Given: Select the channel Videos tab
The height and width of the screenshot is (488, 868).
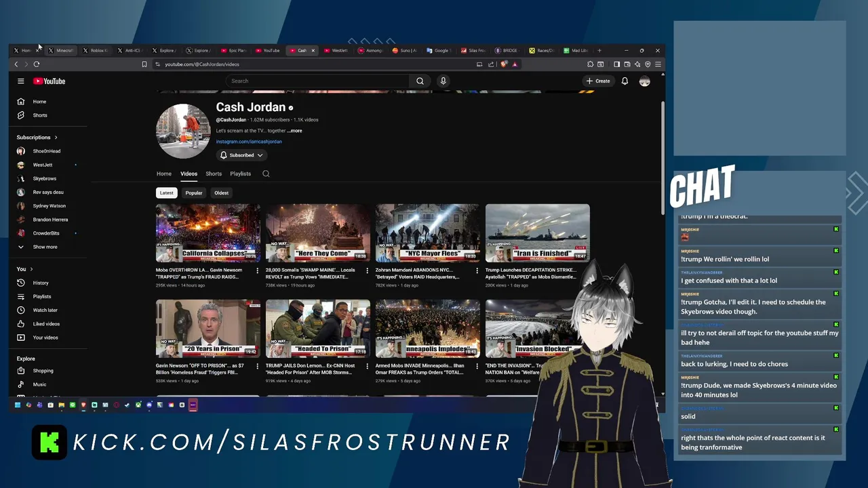Looking at the screenshot, I should (x=189, y=174).
